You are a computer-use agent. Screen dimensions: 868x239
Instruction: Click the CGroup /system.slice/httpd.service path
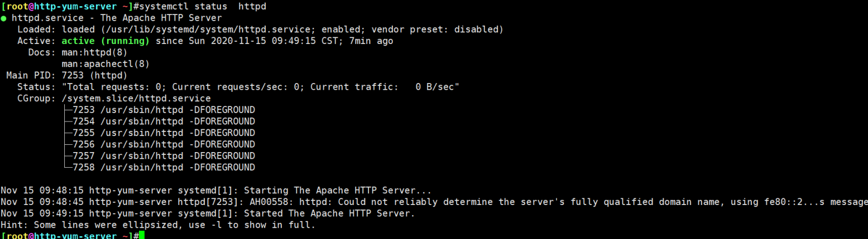click(x=136, y=99)
